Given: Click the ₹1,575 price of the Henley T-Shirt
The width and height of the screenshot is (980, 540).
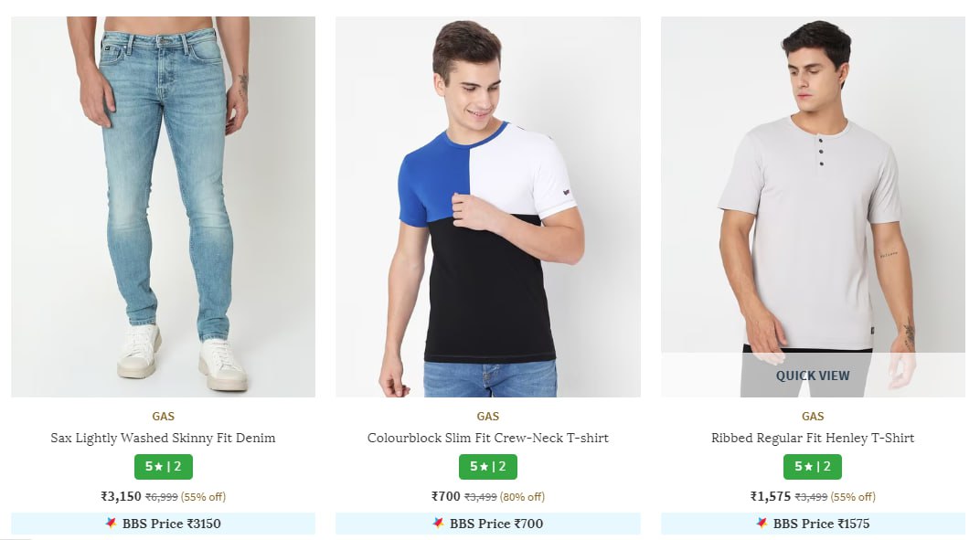Looking at the screenshot, I should coord(771,497).
